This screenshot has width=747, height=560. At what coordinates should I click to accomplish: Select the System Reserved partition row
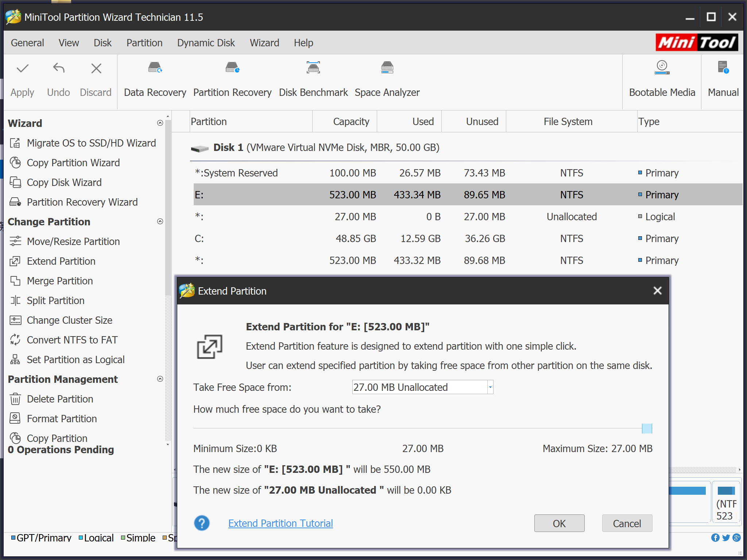point(468,173)
